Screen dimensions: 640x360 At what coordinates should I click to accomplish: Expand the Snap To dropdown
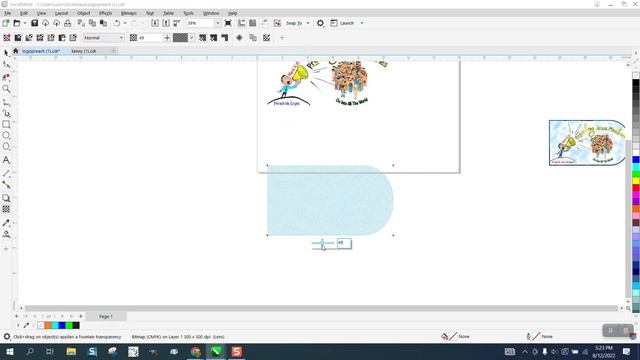click(x=308, y=23)
